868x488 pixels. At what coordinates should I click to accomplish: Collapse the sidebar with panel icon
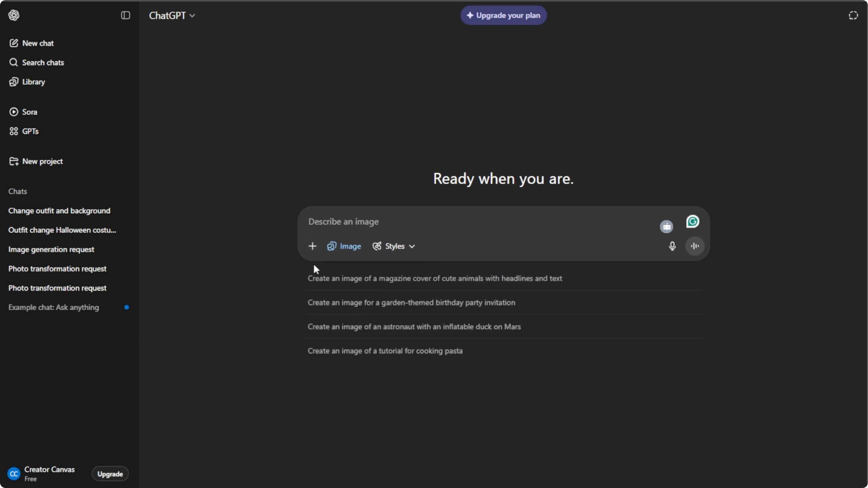[x=125, y=15]
